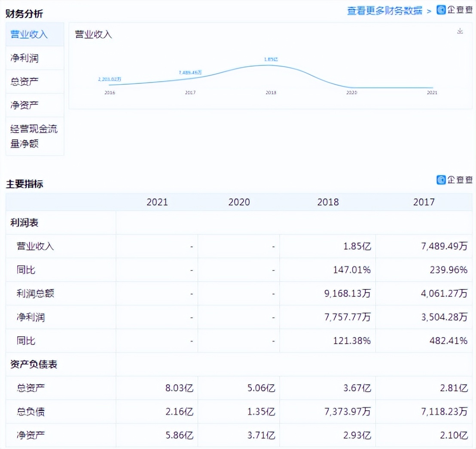Image resolution: width=476 pixels, height=449 pixels.
Task: Click the Qichacha logo next to the 主要指标 heading
Action: click(455, 180)
